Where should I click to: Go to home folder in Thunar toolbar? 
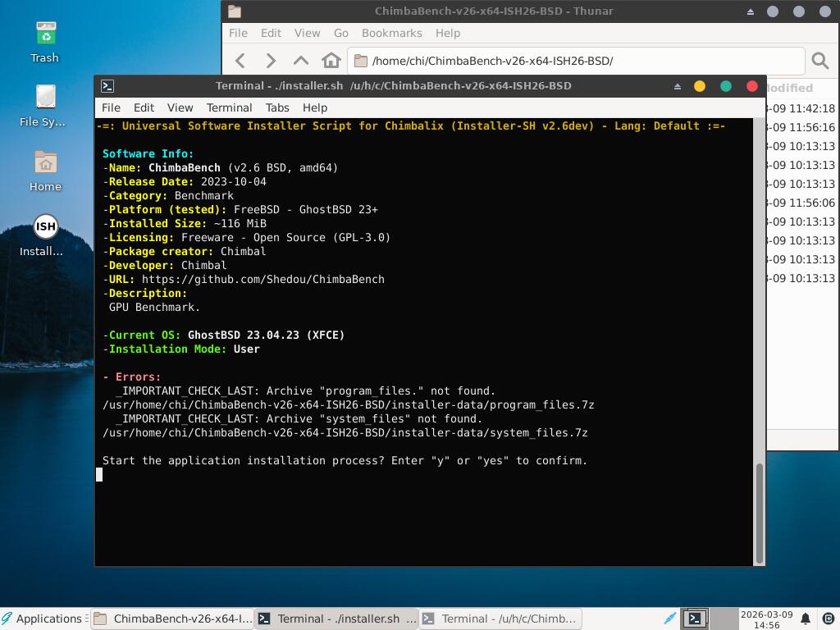(x=331, y=61)
